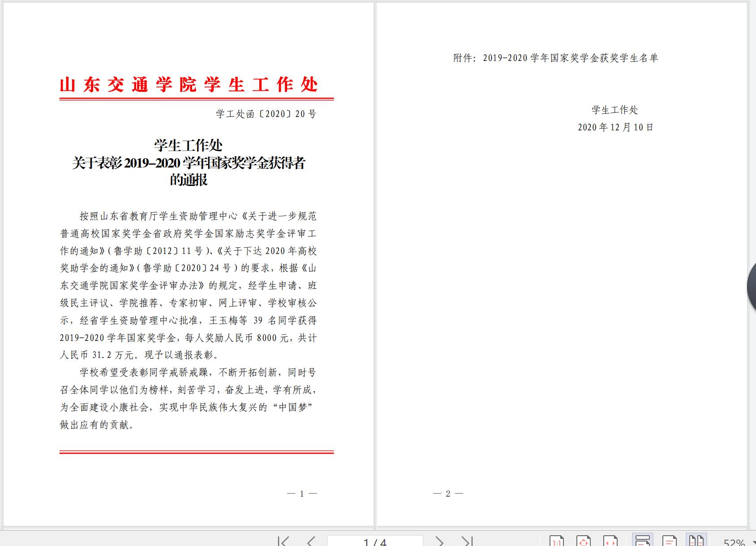Switch to single page view
Image resolution: width=756 pixels, height=546 pixels.
click(x=669, y=541)
